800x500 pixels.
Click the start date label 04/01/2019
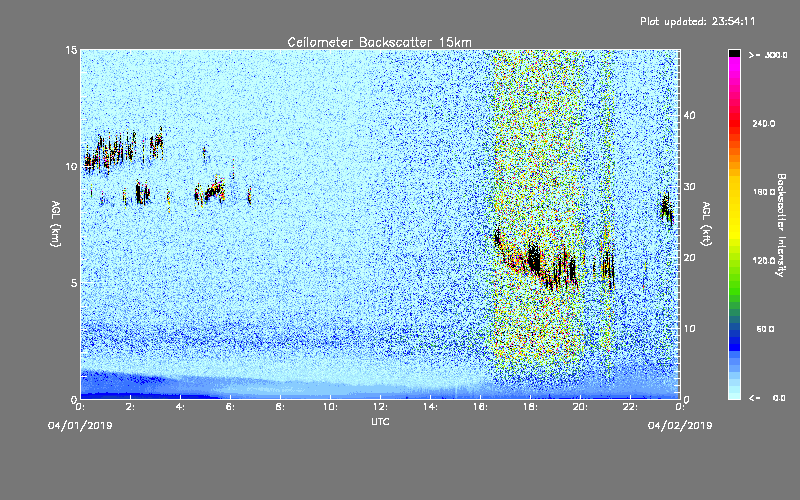80,426
